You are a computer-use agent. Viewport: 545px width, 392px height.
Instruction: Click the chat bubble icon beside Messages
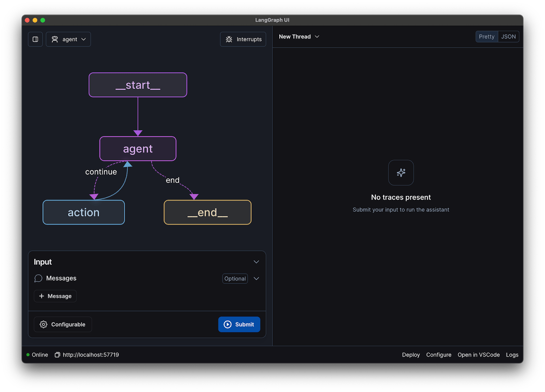point(38,278)
